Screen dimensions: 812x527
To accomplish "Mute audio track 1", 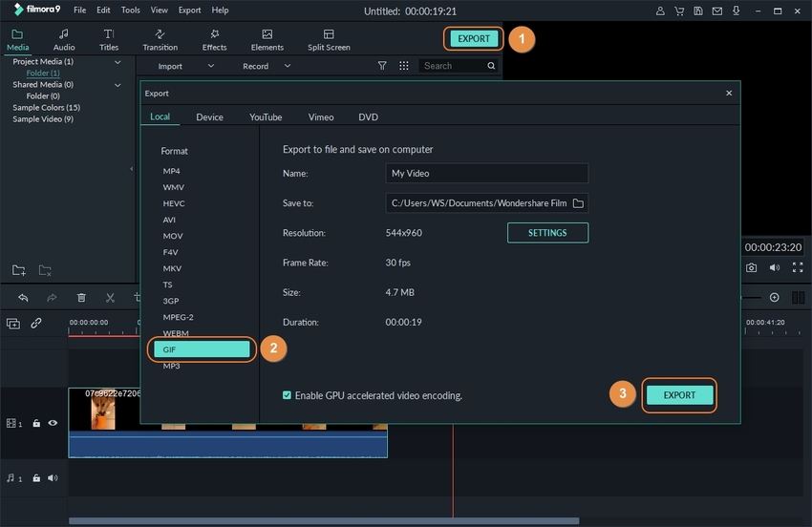I will pos(53,477).
